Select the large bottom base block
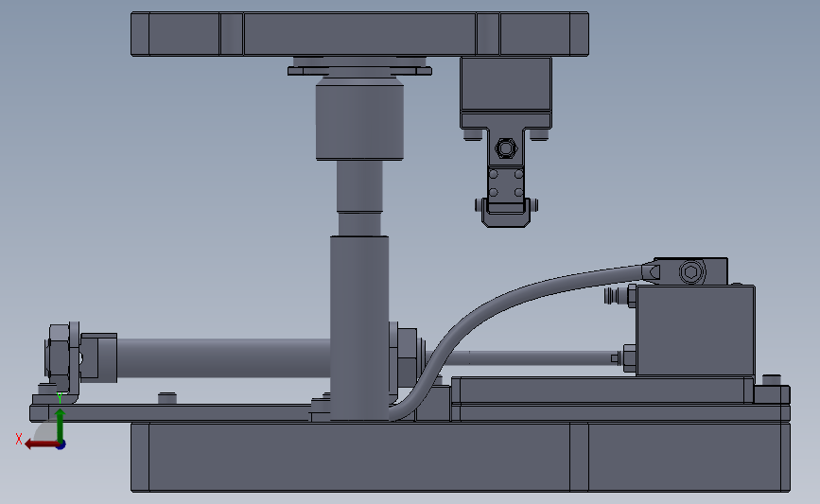 [x=461, y=458]
